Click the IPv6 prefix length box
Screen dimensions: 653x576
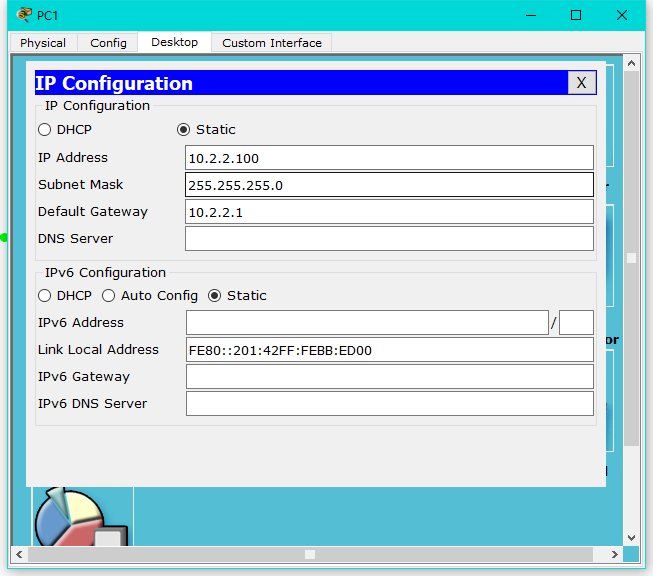(576, 322)
